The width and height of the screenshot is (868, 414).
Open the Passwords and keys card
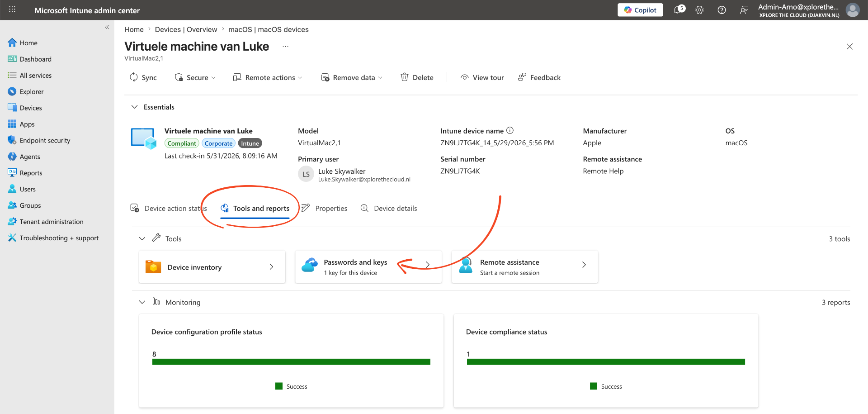tap(368, 267)
